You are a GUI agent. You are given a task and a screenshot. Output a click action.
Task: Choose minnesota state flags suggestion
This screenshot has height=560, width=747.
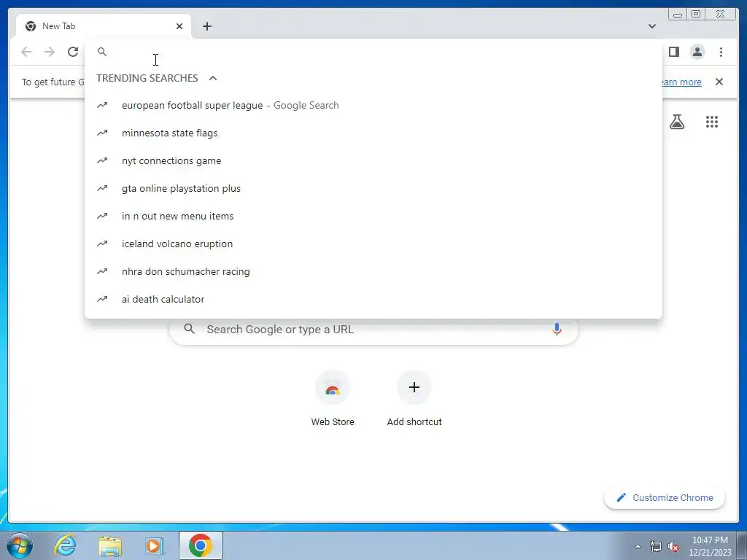pyautogui.click(x=373, y=133)
